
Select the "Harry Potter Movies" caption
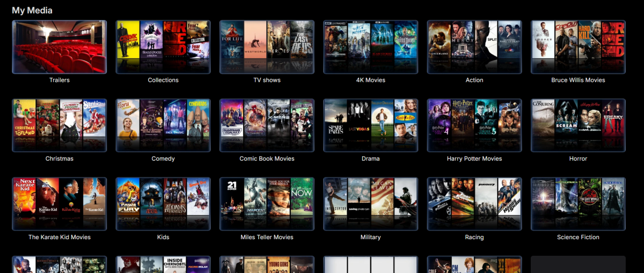[474, 159]
